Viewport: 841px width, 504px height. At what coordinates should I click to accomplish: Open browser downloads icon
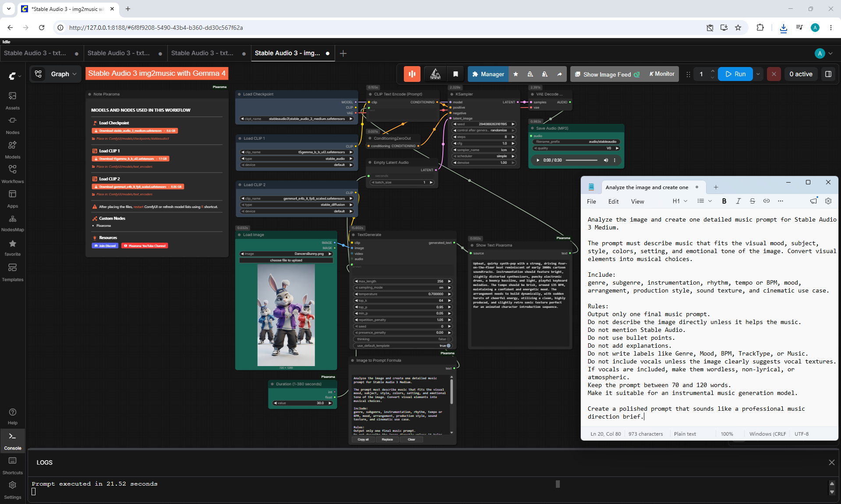(x=783, y=28)
